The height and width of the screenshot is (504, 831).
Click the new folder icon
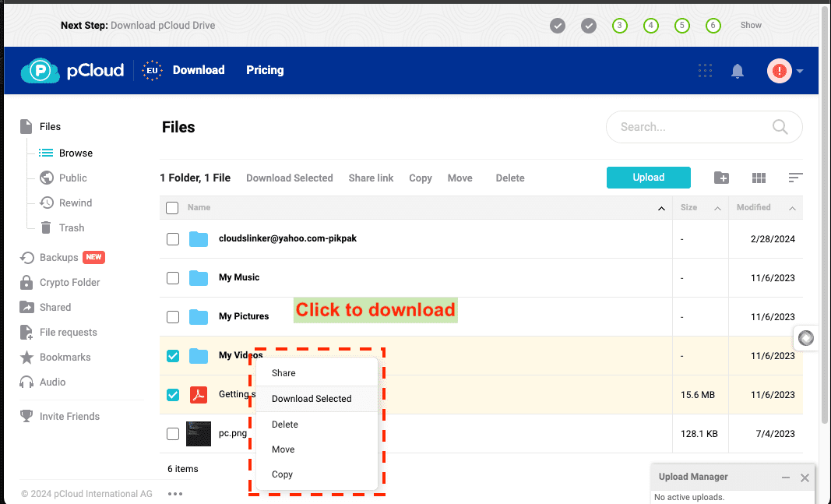pyautogui.click(x=721, y=178)
